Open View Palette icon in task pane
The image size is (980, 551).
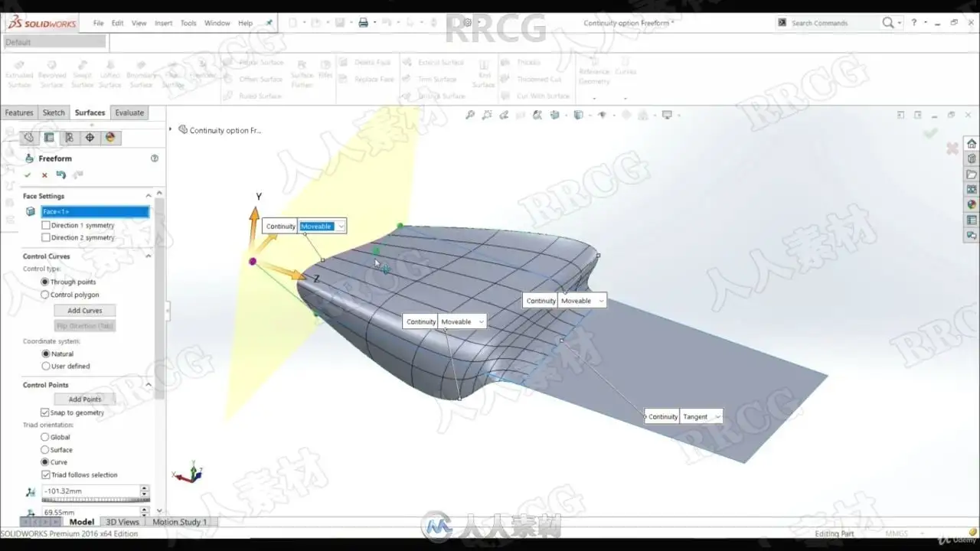point(972,190)
